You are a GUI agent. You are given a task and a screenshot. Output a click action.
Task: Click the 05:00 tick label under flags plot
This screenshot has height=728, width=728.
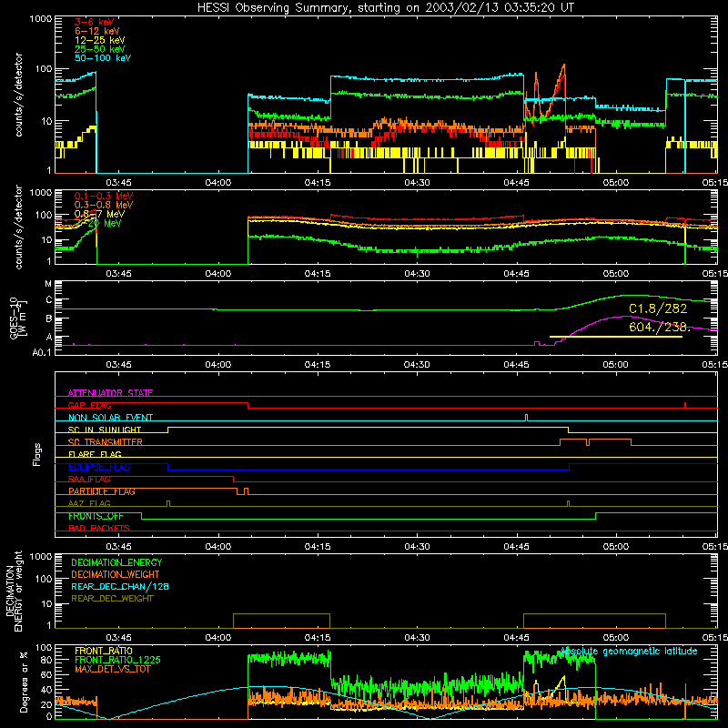tap(616, 547)
